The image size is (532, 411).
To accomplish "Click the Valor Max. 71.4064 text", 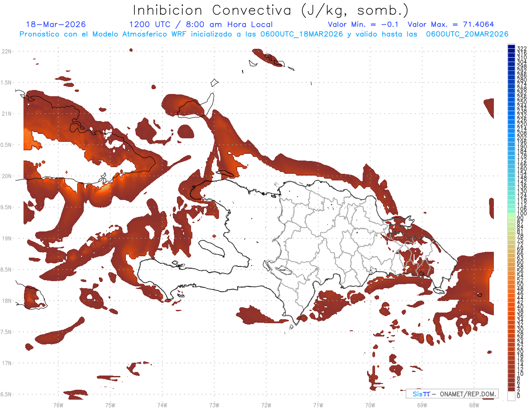I will point(451,24).
